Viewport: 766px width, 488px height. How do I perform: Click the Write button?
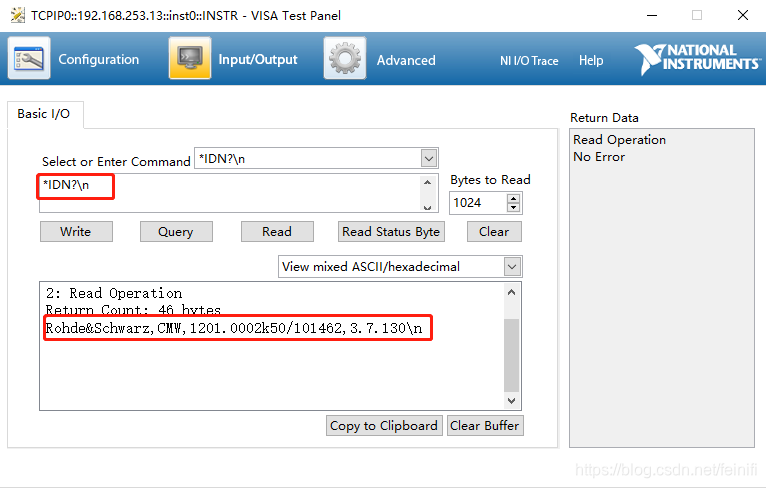click(x=76, y=232)
